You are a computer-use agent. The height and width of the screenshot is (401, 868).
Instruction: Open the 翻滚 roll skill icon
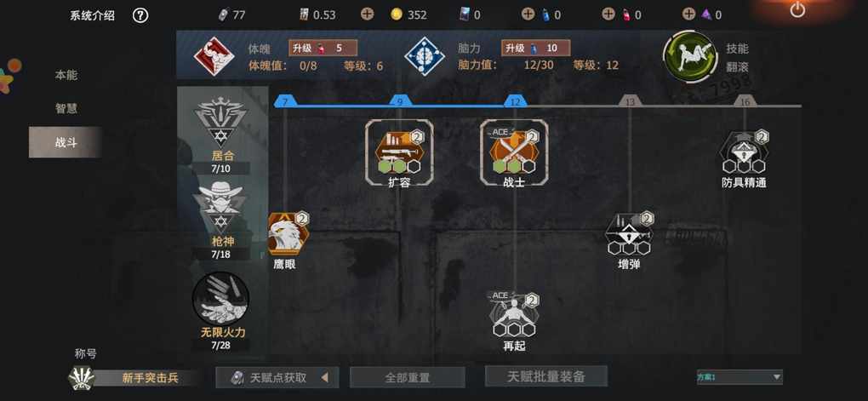[x=690, y=57]
